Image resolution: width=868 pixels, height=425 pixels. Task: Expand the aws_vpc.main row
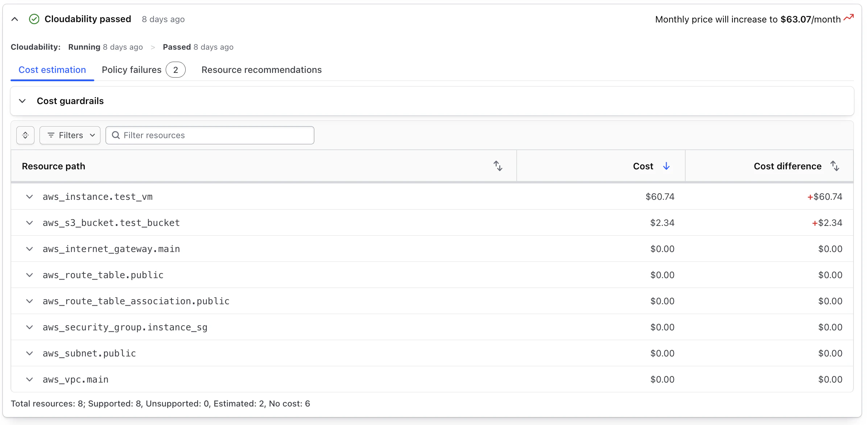pos(30,379)
